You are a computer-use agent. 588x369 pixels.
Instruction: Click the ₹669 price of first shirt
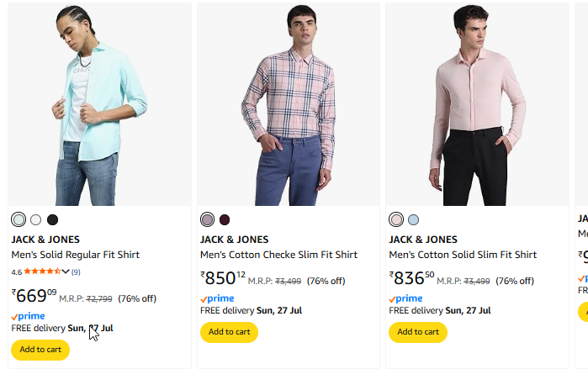click(x=34, y=296)
